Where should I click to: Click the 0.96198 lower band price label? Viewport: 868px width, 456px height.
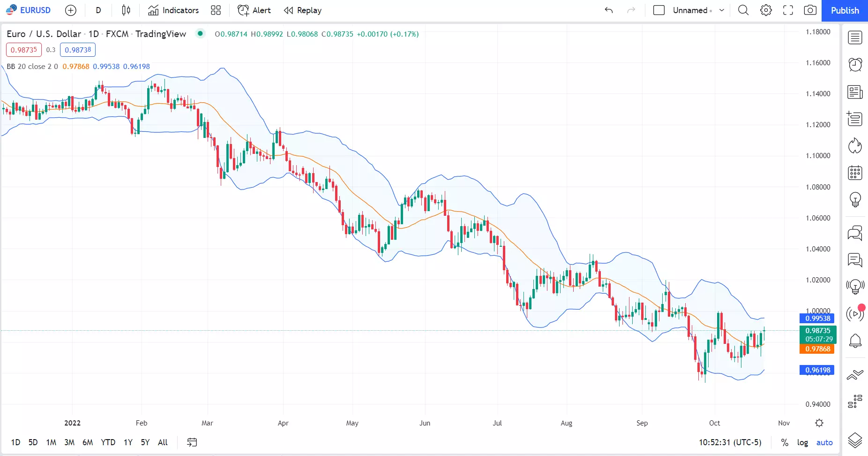pos(817,370)
